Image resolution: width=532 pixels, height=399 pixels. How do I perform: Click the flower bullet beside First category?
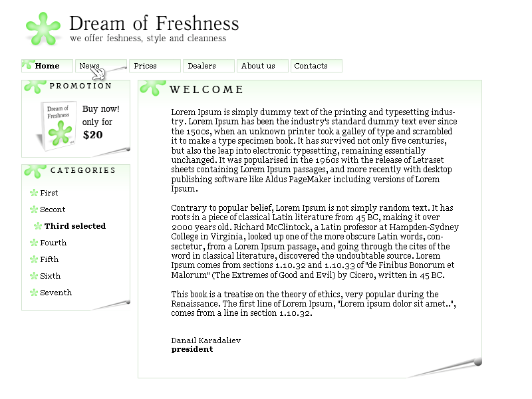click(34, 193)
